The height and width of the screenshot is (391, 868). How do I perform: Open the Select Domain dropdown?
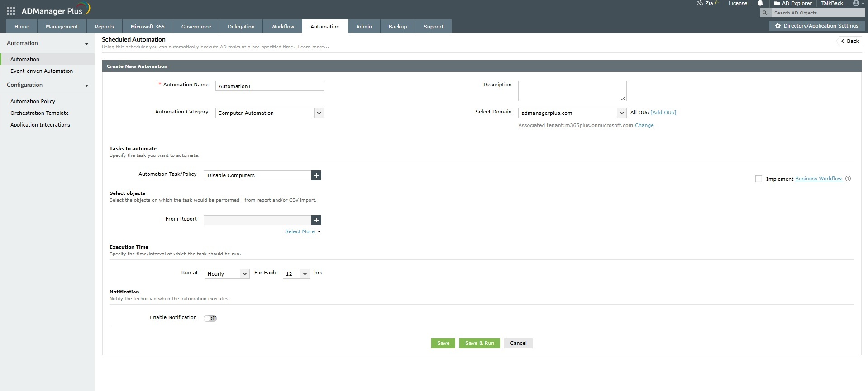pos(572,113)
